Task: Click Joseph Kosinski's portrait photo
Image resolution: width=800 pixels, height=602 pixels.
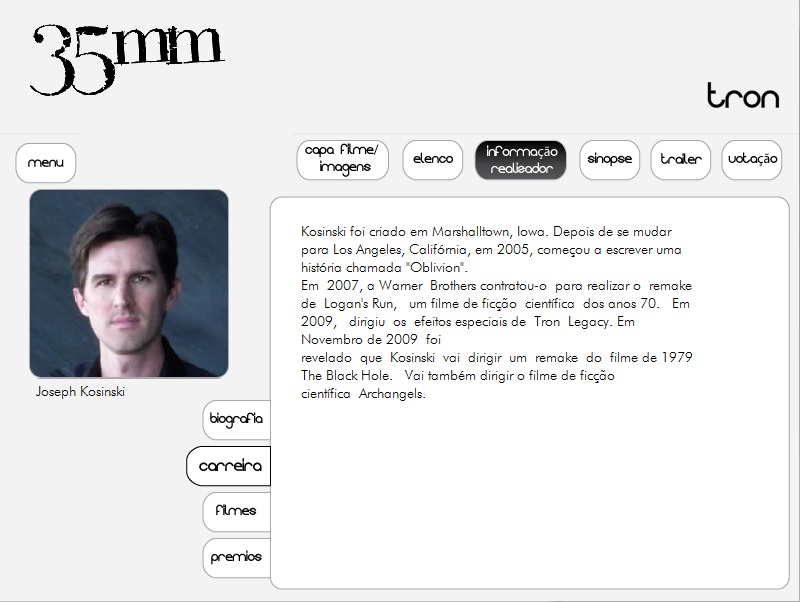Action: (x=129, y=284)
